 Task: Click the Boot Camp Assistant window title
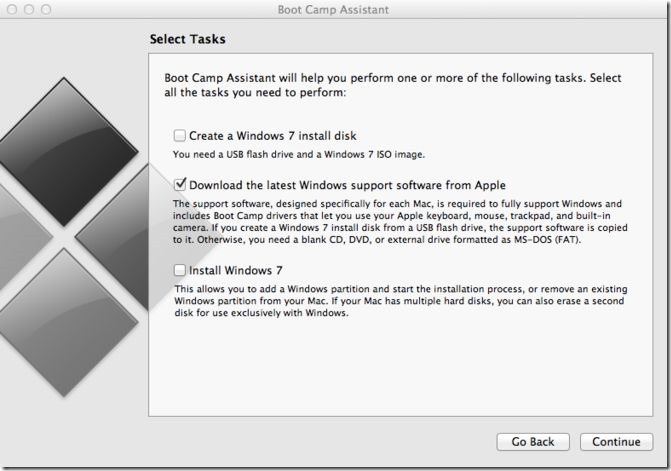[x=333, y=9]
